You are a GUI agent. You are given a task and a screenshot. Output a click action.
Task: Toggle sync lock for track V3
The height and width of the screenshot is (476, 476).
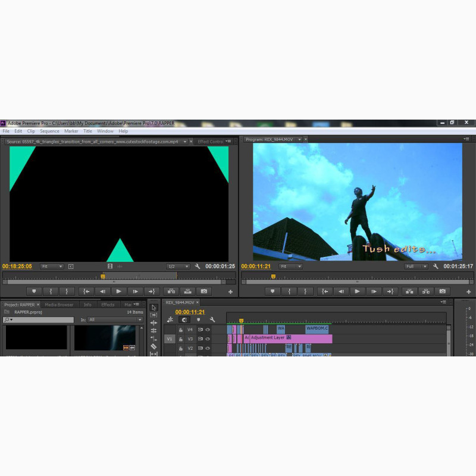(x=201, y=339)
